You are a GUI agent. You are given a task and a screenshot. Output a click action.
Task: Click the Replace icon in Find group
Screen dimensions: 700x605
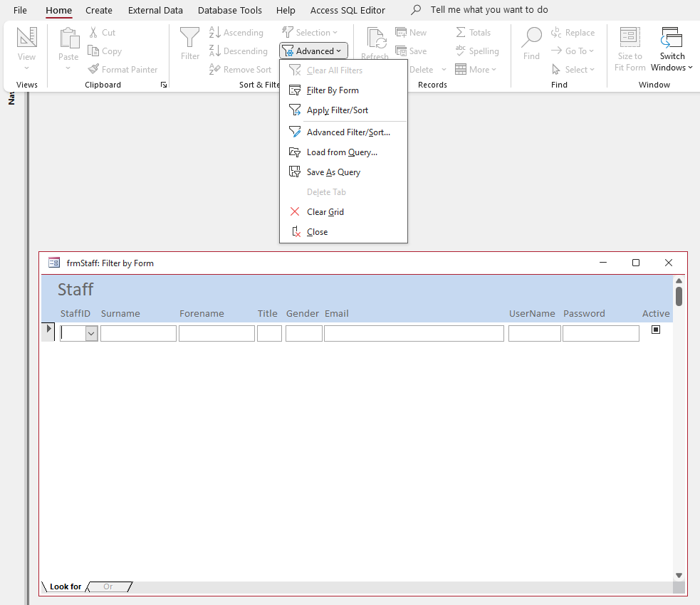(556, 32)
